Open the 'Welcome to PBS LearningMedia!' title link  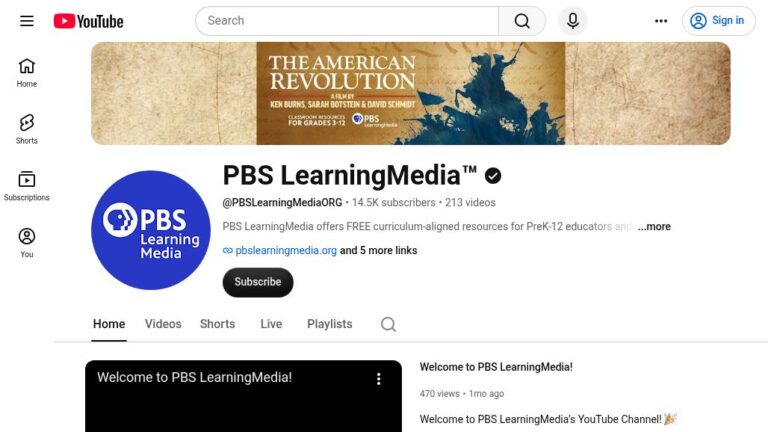point(496,367)
